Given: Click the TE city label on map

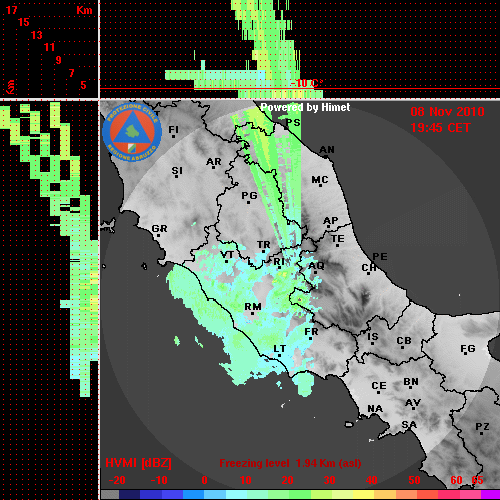Looking at the screenshot, I should 338,239.
